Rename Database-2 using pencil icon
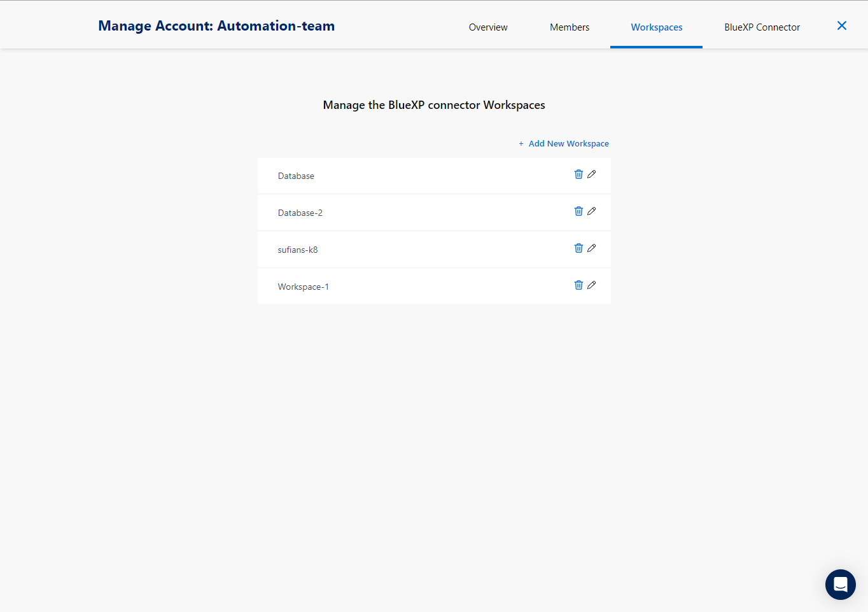 [592, 211]
